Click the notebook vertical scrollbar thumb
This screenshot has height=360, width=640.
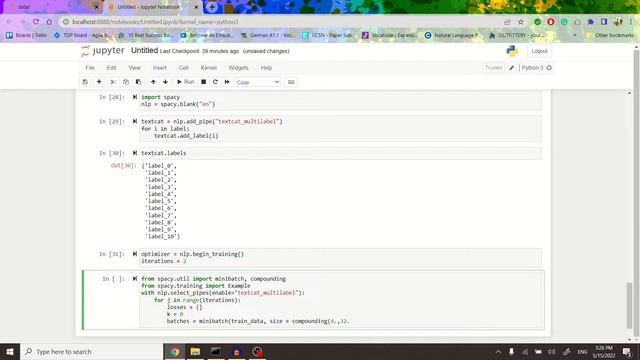pos(629,305)
